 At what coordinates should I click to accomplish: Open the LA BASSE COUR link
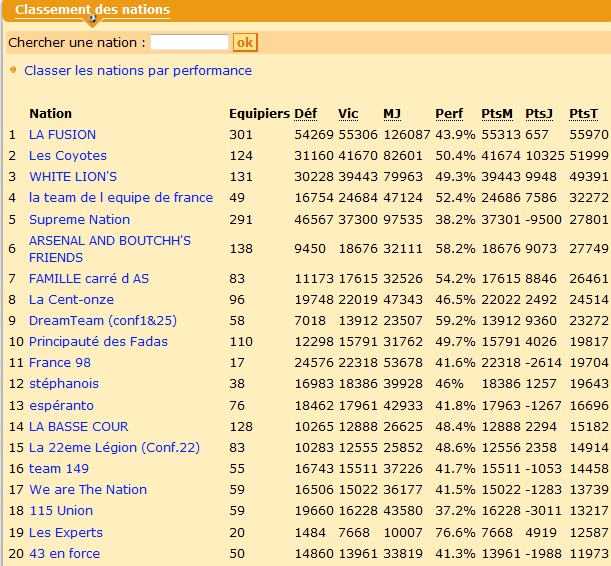click(x=79, y=427)
